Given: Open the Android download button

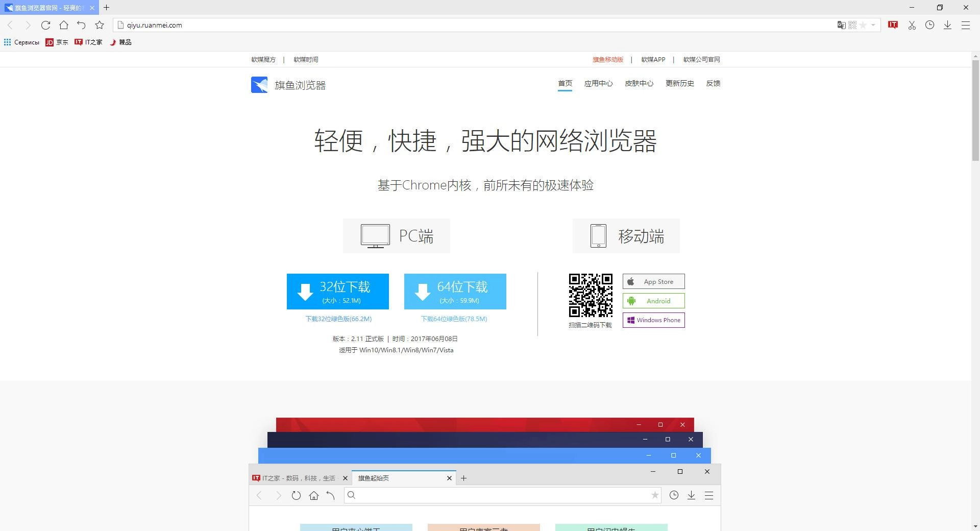Looking at the screenshot, I should (654, 301).
